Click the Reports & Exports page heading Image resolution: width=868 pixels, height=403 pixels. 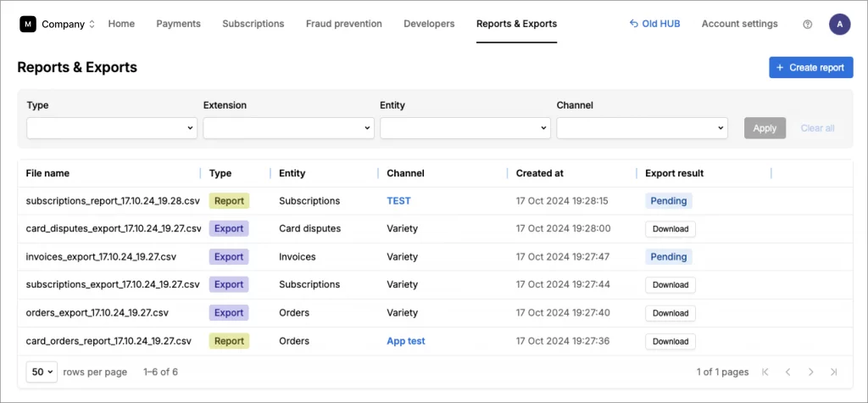77,68
